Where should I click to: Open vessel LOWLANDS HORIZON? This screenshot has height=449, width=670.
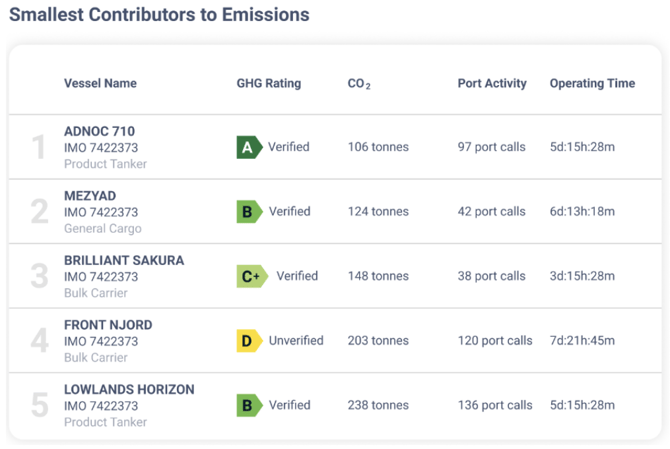tap(129, 389)
